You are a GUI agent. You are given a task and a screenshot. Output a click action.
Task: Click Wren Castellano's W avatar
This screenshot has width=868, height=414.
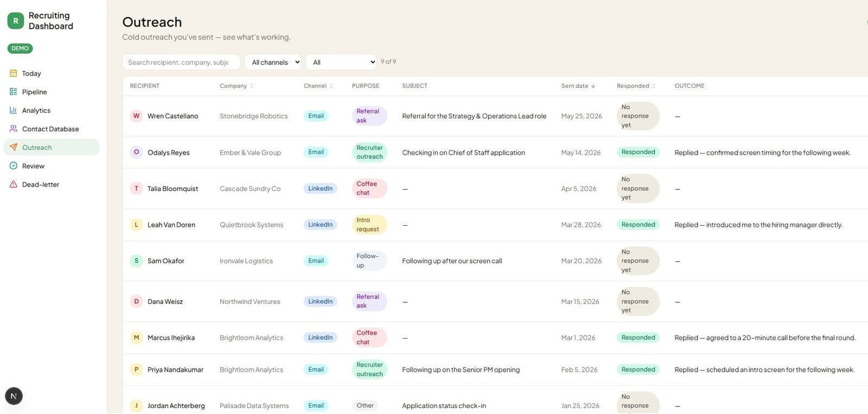[x=136, y=116]
